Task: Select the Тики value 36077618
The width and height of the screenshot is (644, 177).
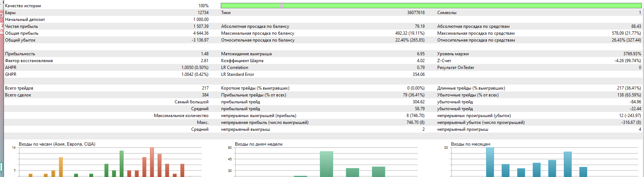Action: (x=416, y=13)
